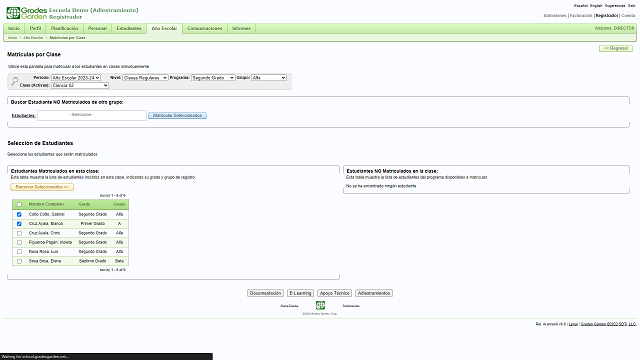Screen dimensions: 640x360
Task: Click the name Cotto Cotto, Gabriel
Action: (47, 214)
